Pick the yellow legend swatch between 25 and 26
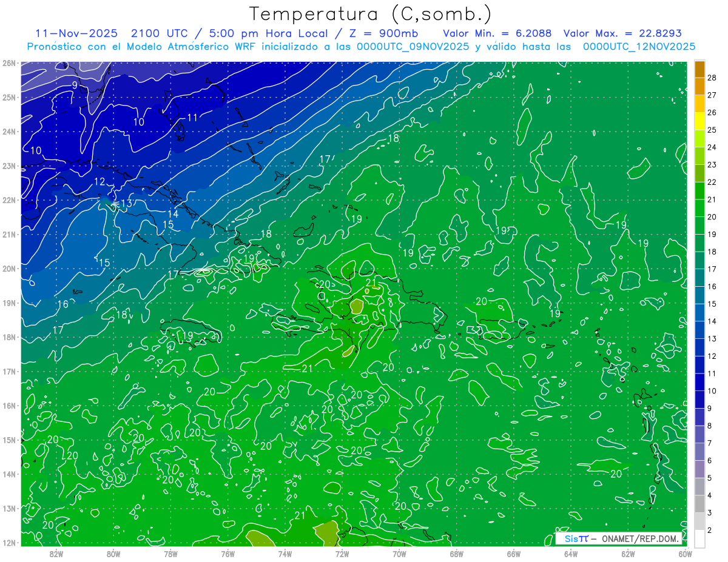This screenshot has height=562, width=728. (x=699, y=121)
